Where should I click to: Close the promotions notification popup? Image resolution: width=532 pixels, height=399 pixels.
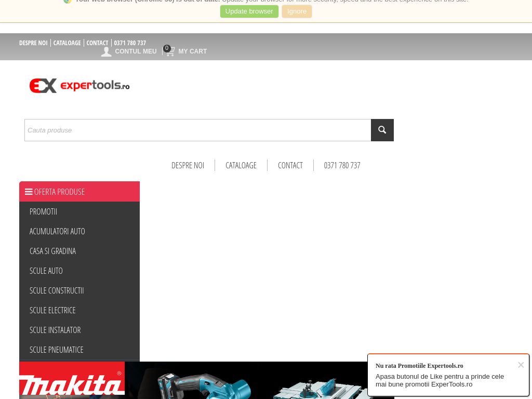(521, 365)
